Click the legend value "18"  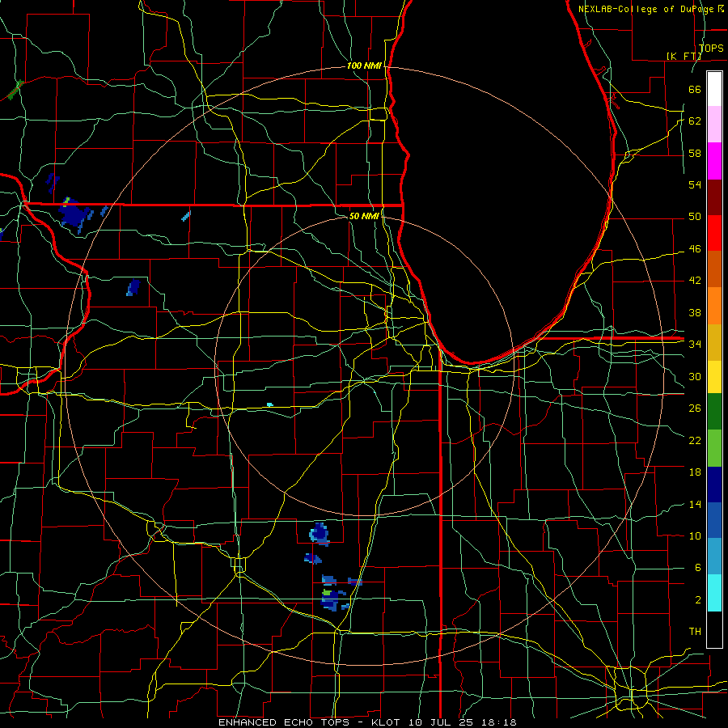(695, 472)
